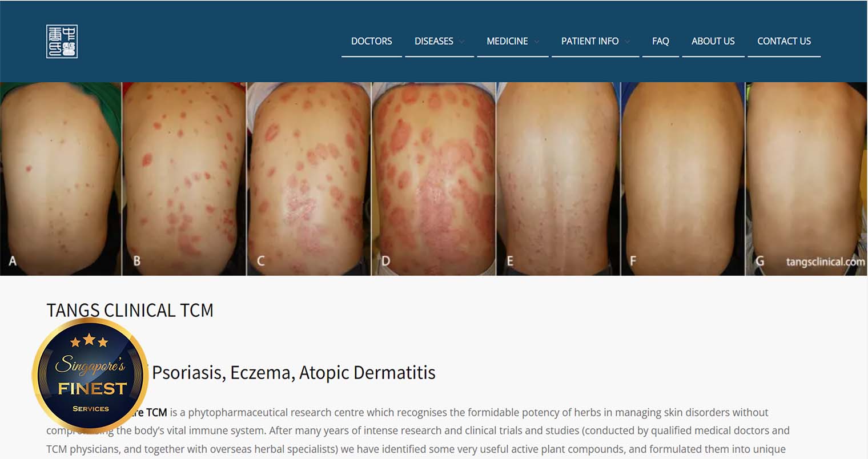The height and width of the screenshot is (459, 868).
Task: Click the tangsclinical.com watermark on photo G
Action: point(825,262)
